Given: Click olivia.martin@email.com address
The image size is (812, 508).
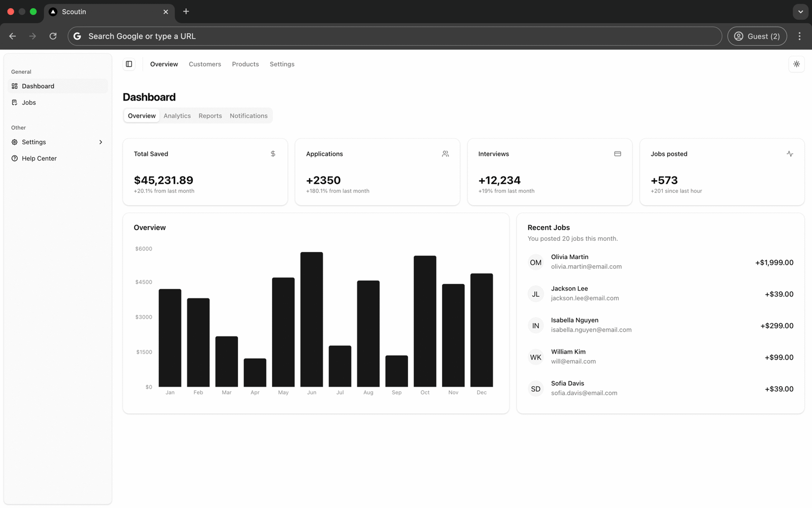Looking at the screenshot, I should pos(586,267).
